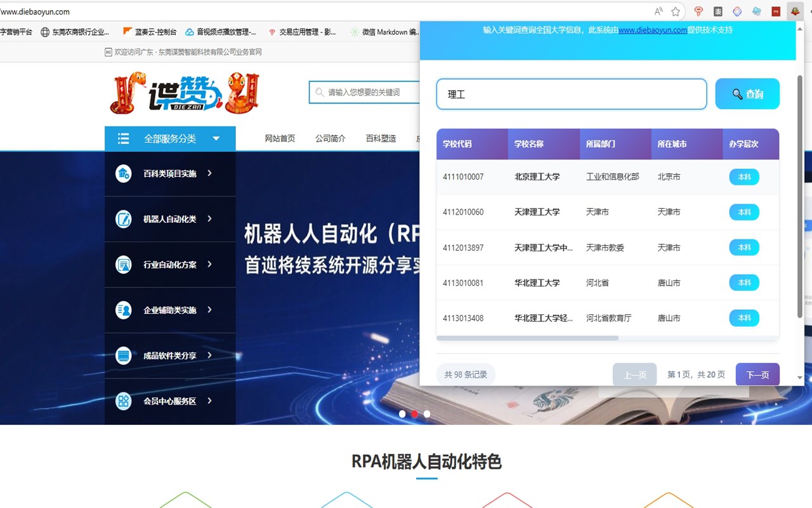Expand the 百科类项目实施 chevron
The height and width of the screenshot is (508, 812).
(x=210, y=173)
